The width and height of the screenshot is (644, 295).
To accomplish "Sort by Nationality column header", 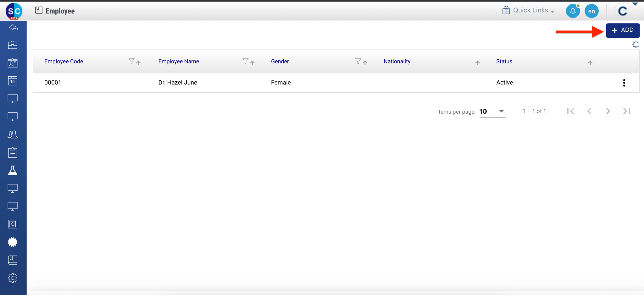I will coord(397,62).
